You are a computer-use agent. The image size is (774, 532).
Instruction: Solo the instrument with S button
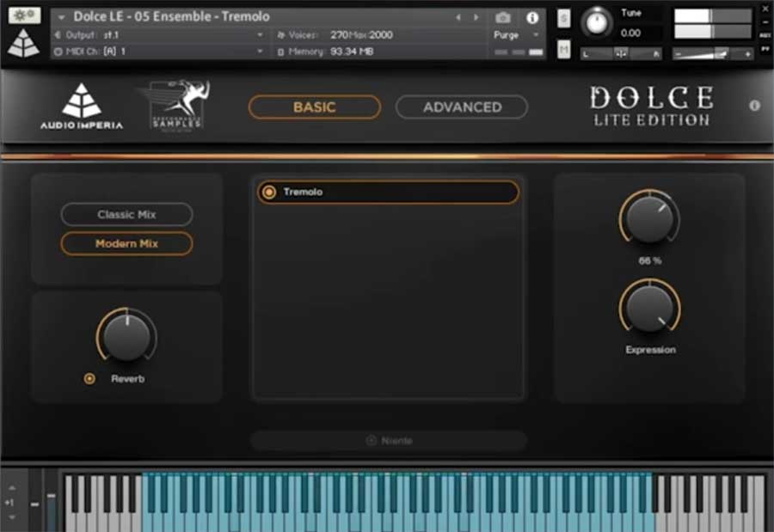563,18
